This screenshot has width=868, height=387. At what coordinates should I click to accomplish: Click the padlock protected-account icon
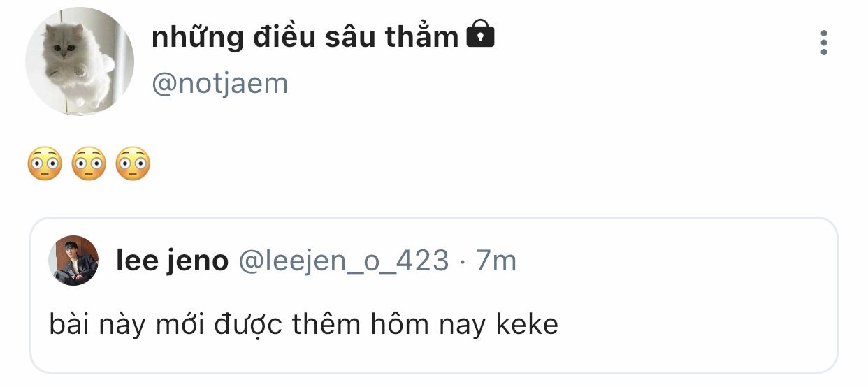coord(480,35)
